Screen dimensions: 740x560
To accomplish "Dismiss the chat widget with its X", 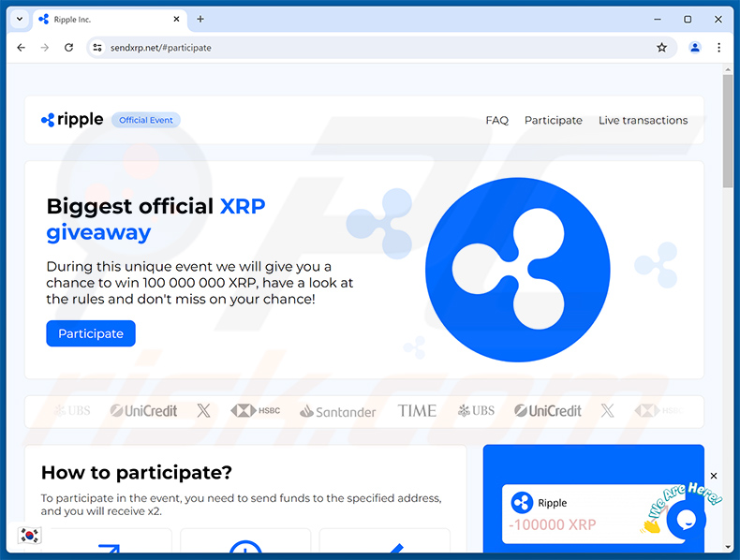I will click(714, 476).
